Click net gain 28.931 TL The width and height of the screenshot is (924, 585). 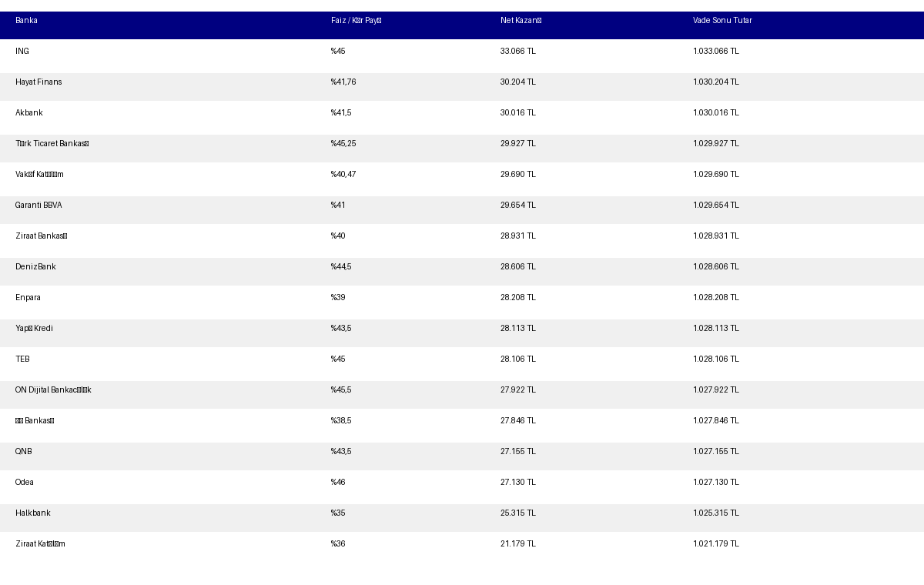tap(518, 236)
